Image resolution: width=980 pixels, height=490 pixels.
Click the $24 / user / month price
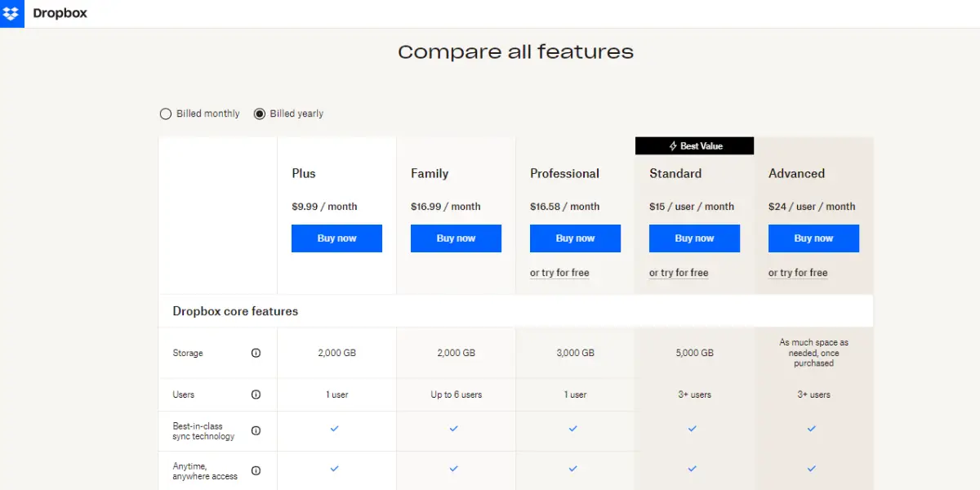(x=812, y=207)
